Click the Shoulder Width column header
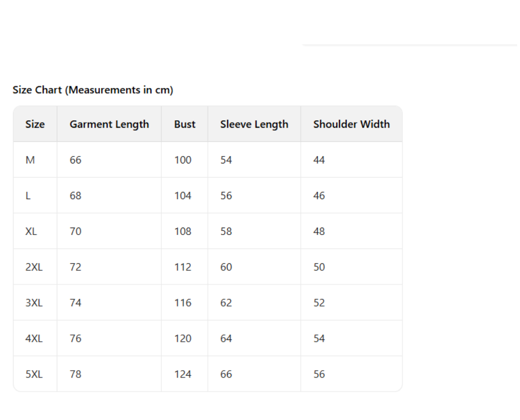Screen dimensions: 520x420 351,124
